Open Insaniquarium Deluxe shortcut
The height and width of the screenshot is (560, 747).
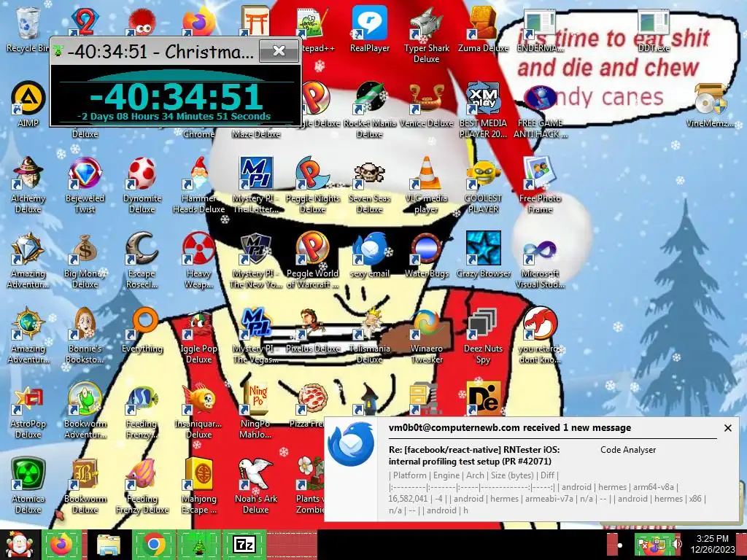coord(198,399)
